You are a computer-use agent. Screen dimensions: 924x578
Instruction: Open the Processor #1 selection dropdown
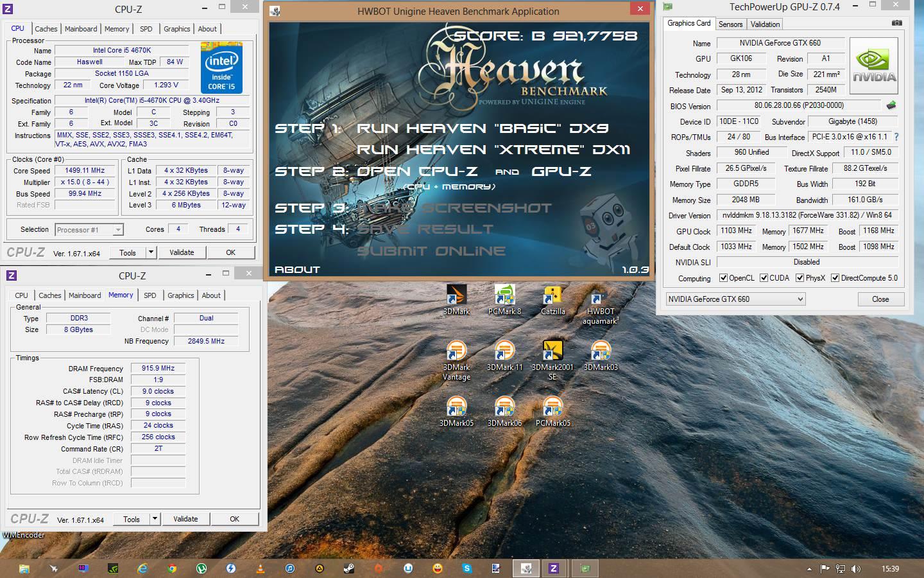(89, 229)
